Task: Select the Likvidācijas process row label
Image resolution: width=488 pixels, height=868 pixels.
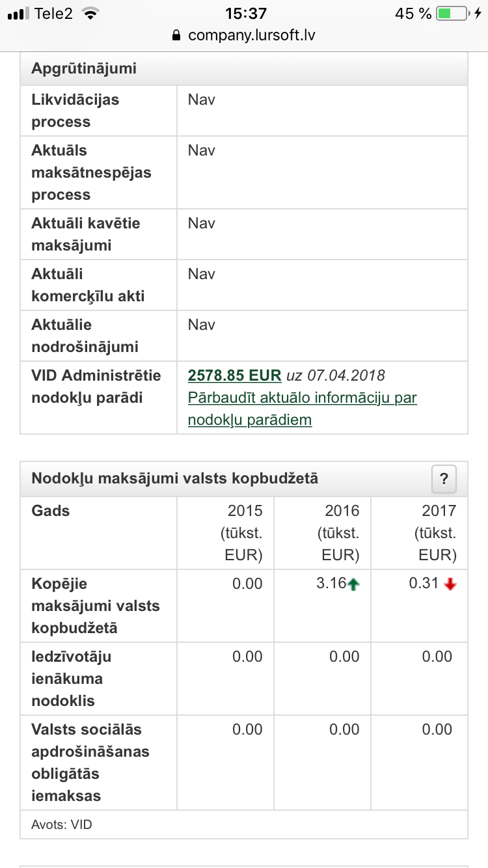Action: pos(75,111)
